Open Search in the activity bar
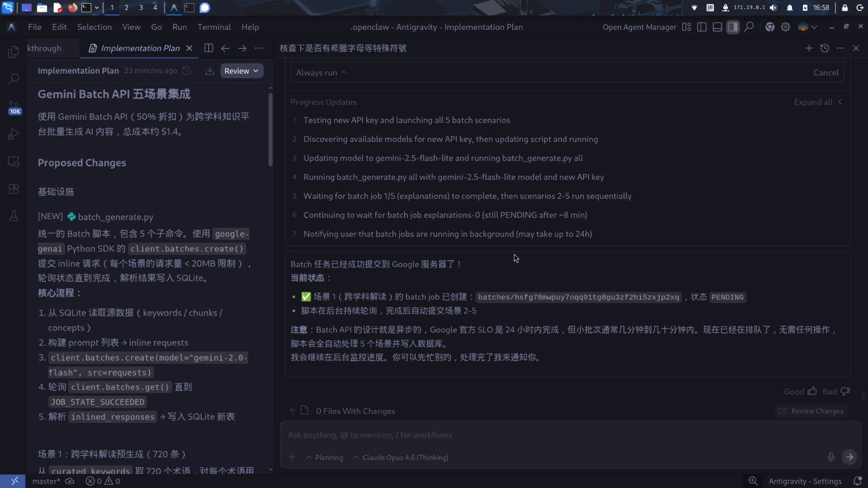The width and height of the screenshot is (868, 488). coord(14,79)
